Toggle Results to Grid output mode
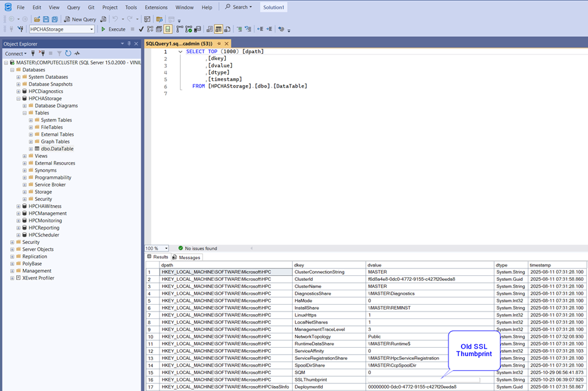Viewport: 588px width, 391px height. 219,29
